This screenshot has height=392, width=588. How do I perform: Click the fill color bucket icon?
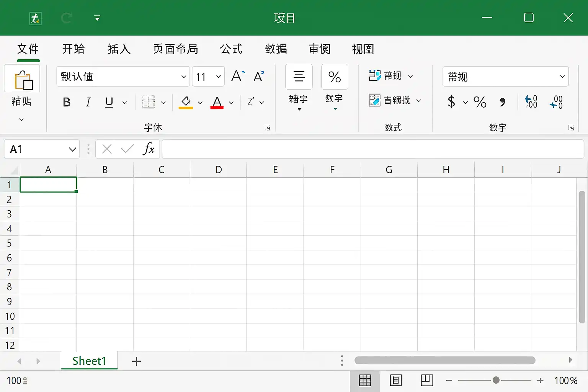(x=186, y=102)
